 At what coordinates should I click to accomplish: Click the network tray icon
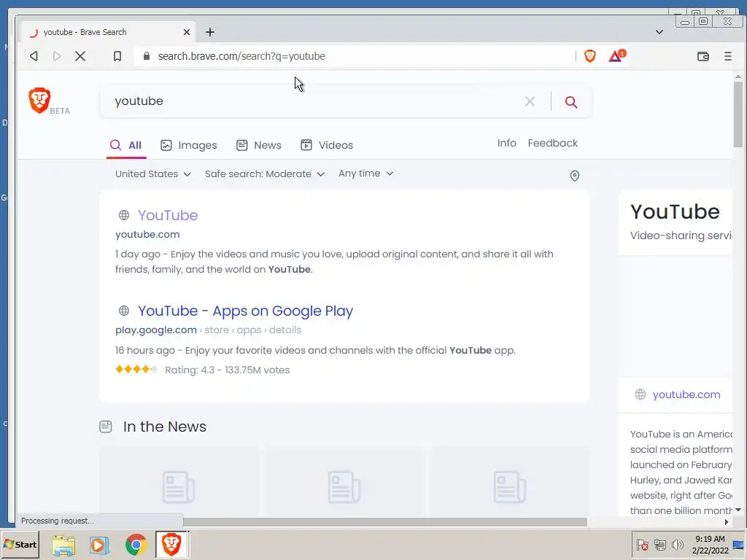pyautogui.click(x=659, y=544)
